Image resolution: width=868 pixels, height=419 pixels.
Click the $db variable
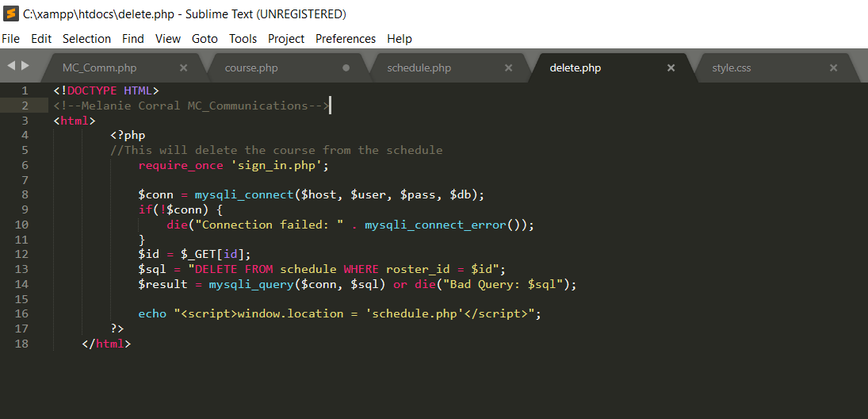coord(461,194)
